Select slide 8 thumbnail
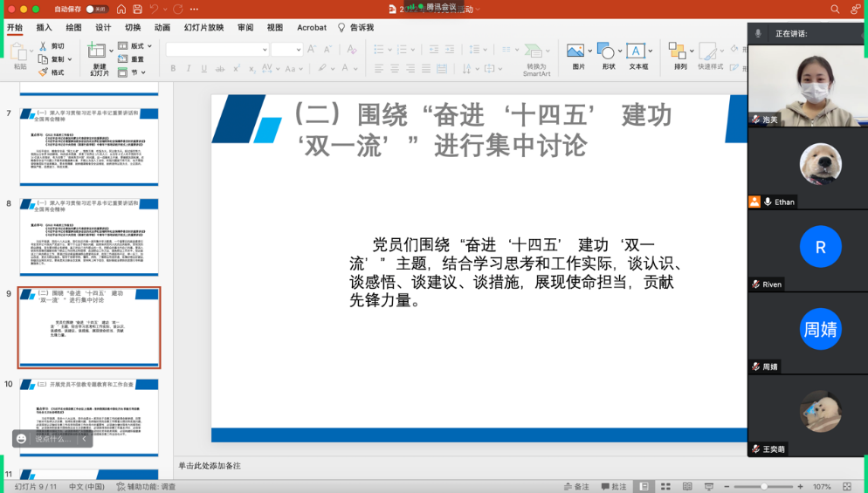868x493 pixels. click(x=89, y=236)
